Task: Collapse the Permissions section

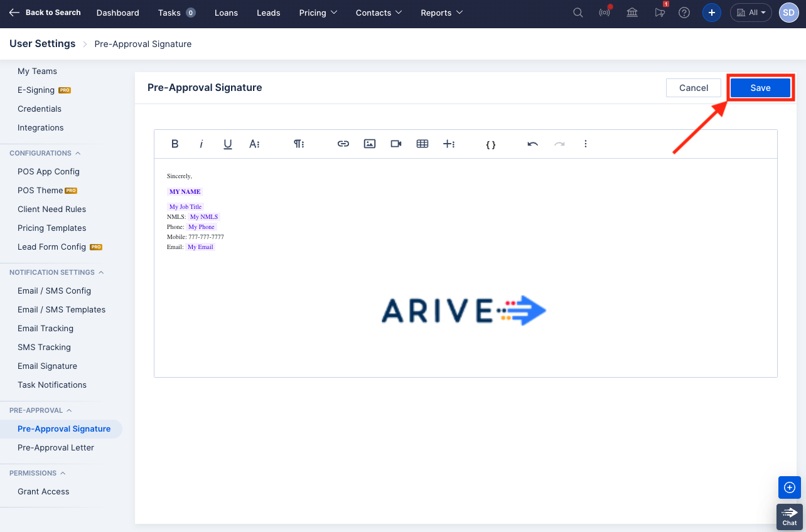Action: pos(38,473)
